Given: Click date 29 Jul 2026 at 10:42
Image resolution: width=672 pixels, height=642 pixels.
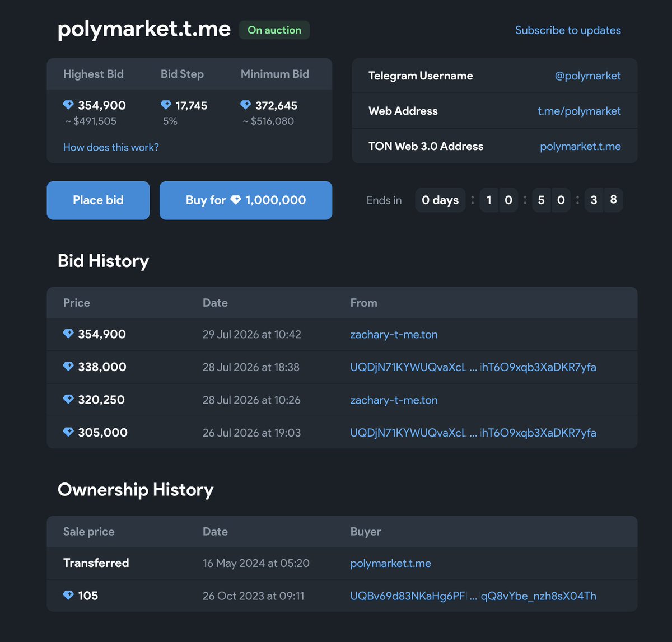Looking at the screenshot, I should 252,334.
